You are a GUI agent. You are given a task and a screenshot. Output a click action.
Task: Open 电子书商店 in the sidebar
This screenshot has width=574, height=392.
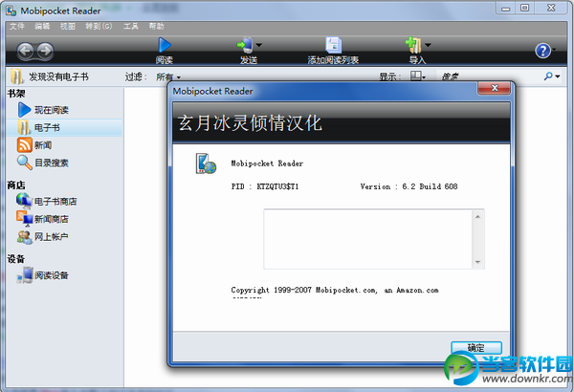[47, 202]
